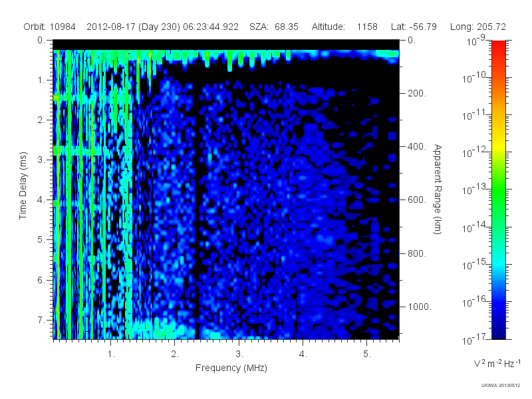Click the color bar legend

[499, 190]
